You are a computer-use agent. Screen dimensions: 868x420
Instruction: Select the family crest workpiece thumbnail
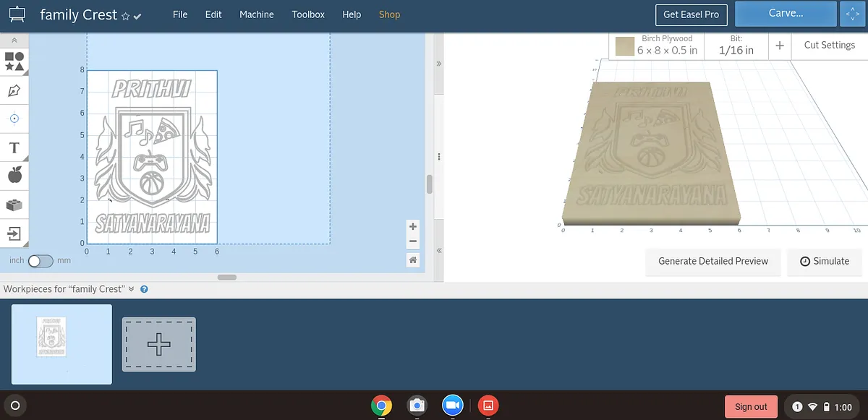pyautogui.click(x=61, y=344)
